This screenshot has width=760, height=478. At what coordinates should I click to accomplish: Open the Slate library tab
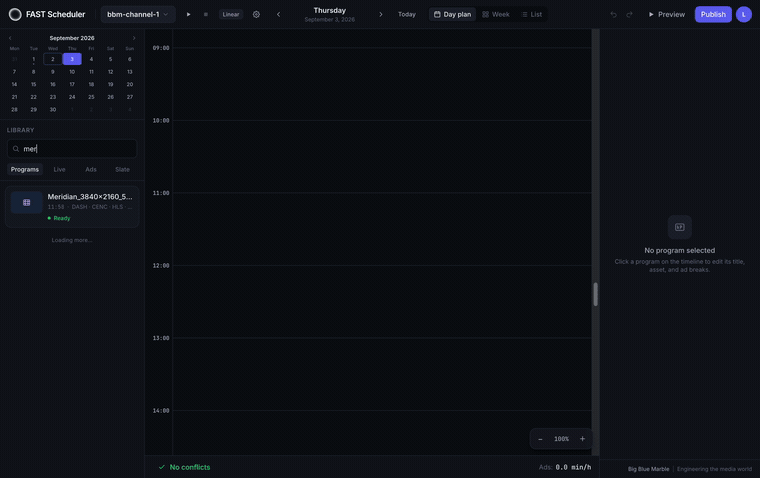pyautogui.click(x=122, y=169)
